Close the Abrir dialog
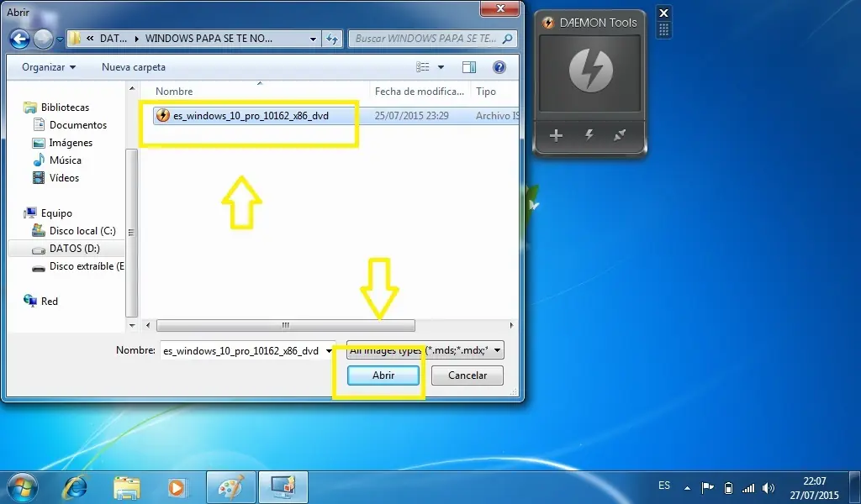The height and width of the screenshot is (504, 861). [x=499, y=8]
